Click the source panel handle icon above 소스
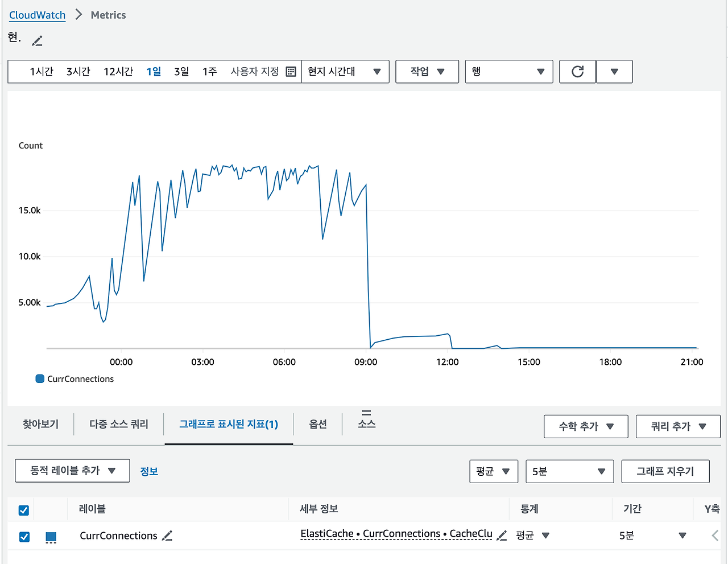728x564 pixels. click(366, 413)
